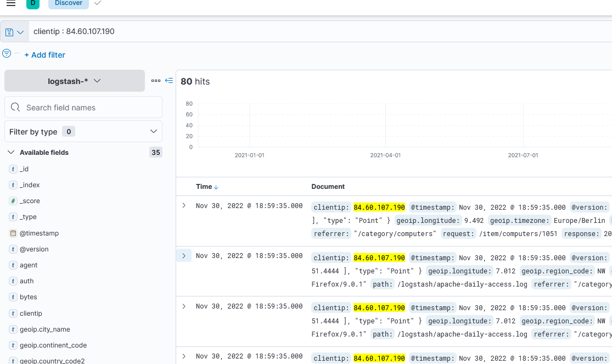Click the 35 available fields count badge
Viewport: 612px width, 364px height.
click(x=156, y=152)
